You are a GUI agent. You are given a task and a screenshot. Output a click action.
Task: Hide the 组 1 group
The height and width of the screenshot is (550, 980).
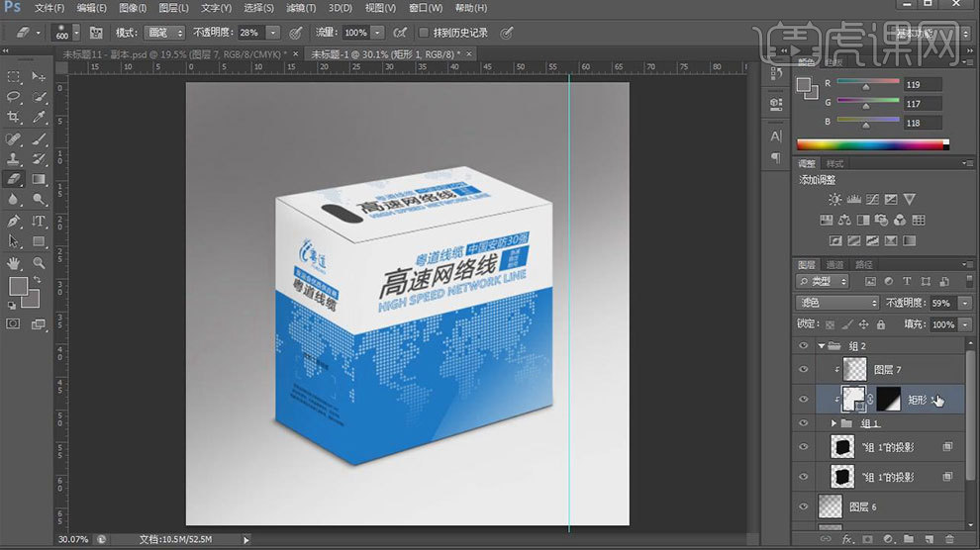coord(804,423)
